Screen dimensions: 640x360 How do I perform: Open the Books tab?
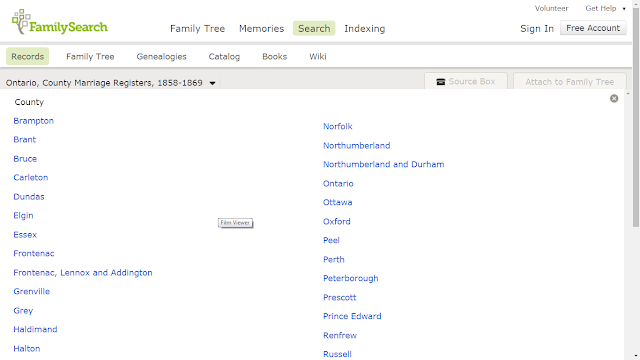pyautogui.click(x=274, y=57)
